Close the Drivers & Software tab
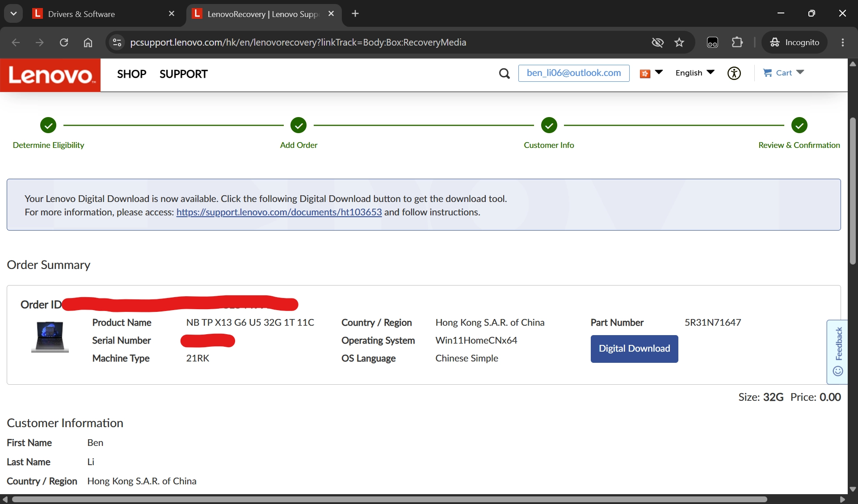This screenshot has width=858, height=504. click(x=172, y=14)
